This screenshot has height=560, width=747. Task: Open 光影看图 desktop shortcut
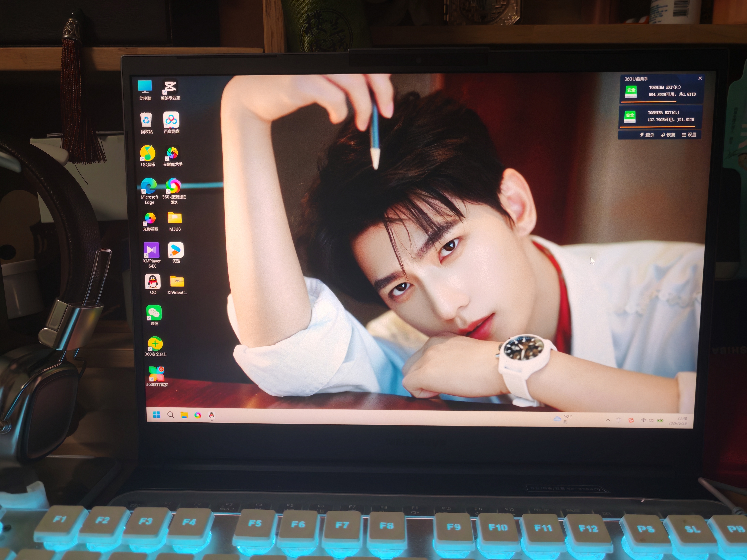pyautogui.click(x=150, y=221)
